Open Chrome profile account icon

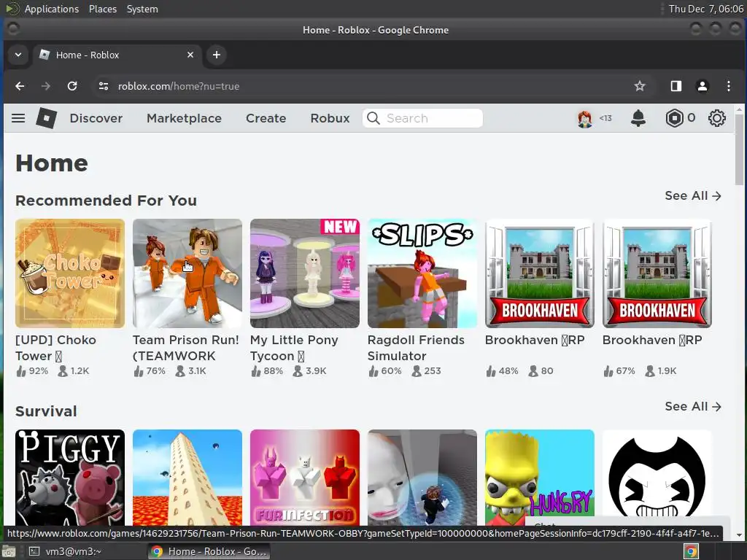point(703,86)
